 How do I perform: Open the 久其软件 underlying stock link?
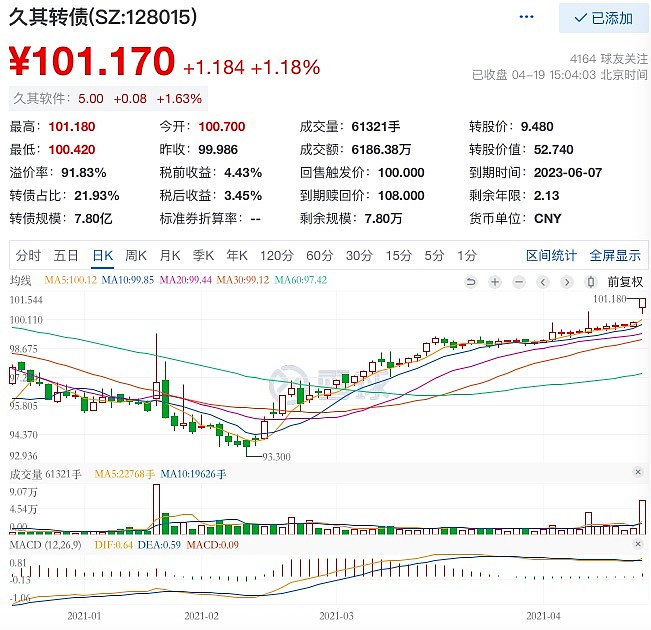108,99
